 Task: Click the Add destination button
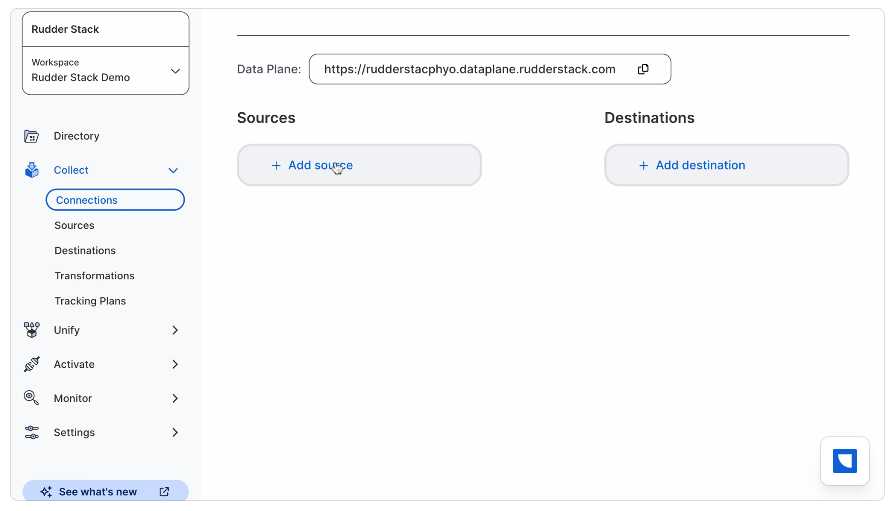tap(727, 165)
